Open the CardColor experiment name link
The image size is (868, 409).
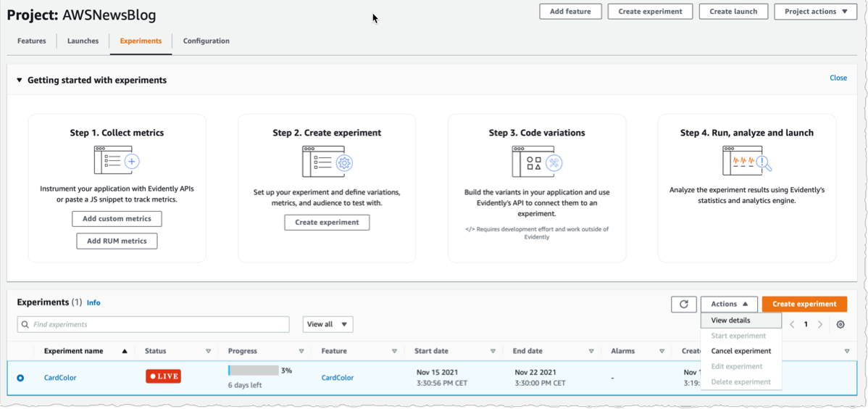pos(60,377)
